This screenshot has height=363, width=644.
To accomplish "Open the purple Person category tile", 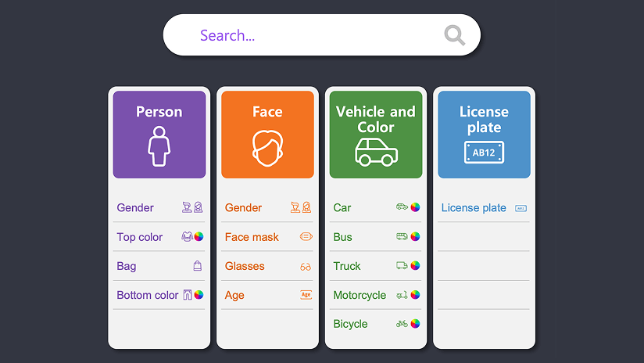I will click(x=159, y=135).
